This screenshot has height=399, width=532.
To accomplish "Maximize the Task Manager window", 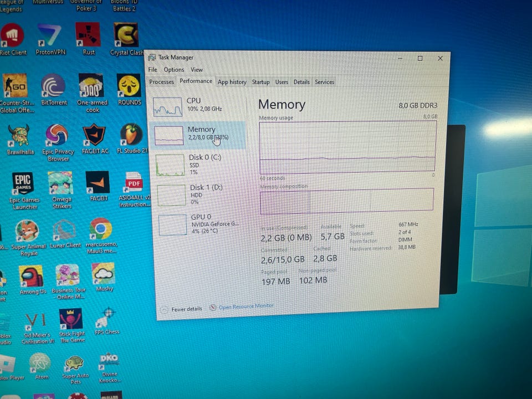I will point(420,58).
